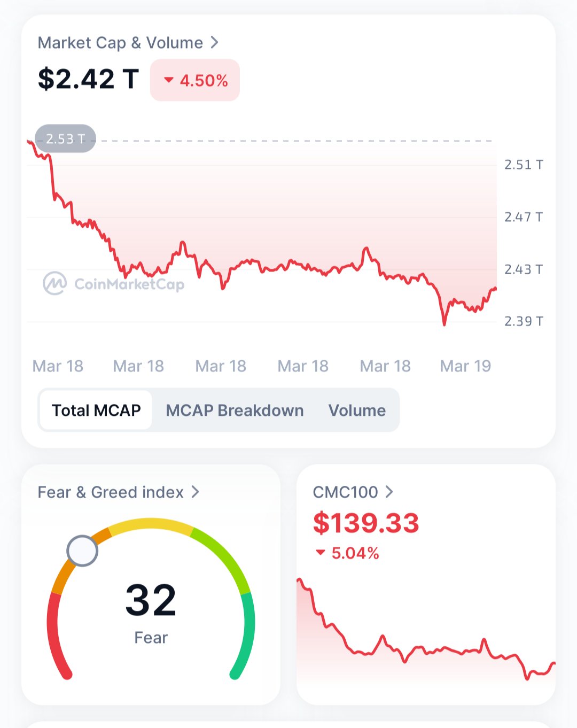
Task: Open the Market Cap & Volume heading
Action: (x=120, y=43)
